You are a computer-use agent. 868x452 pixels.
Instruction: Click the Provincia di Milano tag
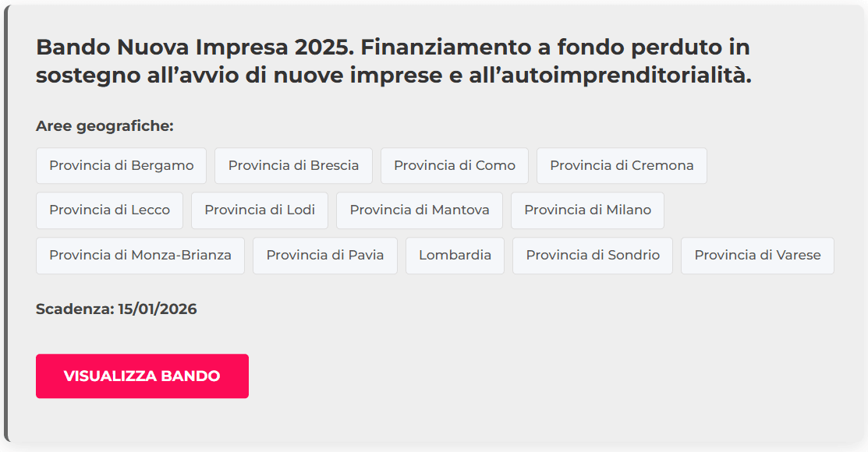(587, 210)
